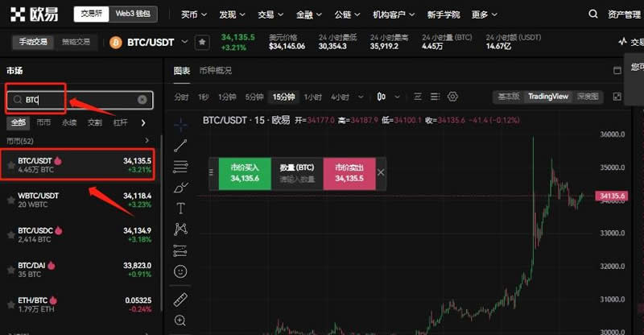Clear the BTC search field

pyautogui.click(x=142, y=100)
